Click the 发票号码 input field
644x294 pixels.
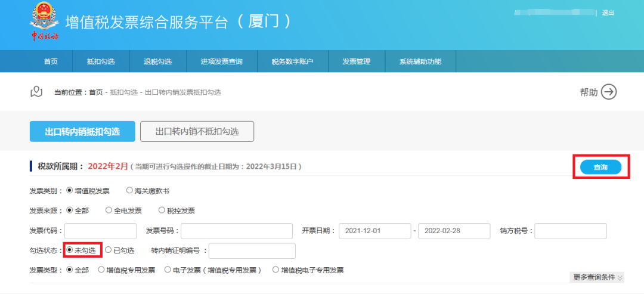click(x=236, y=231)
